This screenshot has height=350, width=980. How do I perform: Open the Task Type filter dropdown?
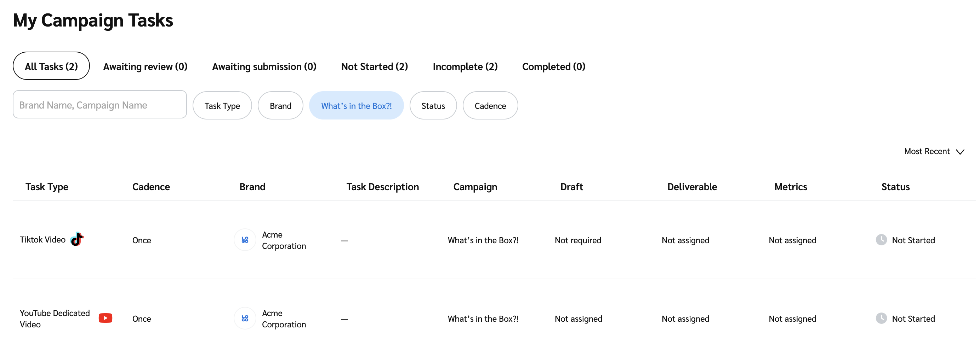[222, 106]
